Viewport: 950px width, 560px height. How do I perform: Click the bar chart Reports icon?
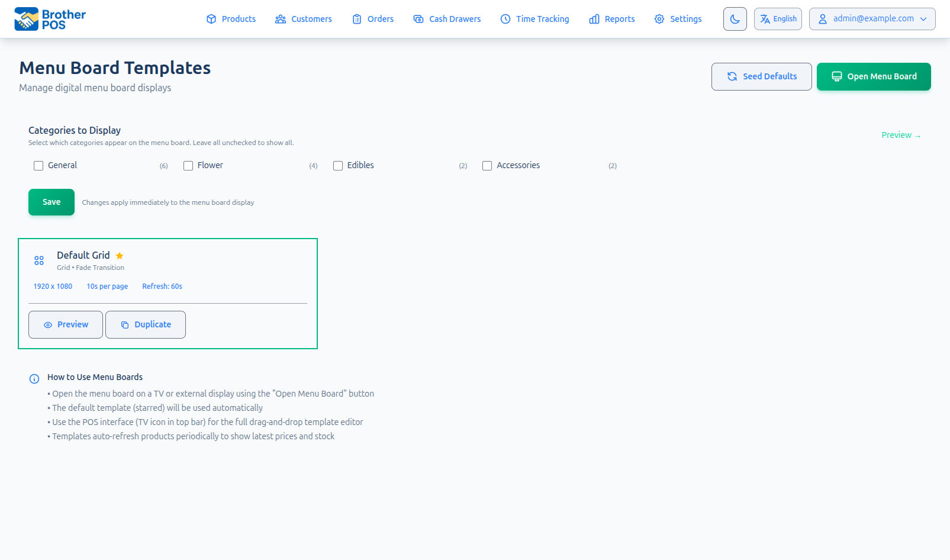pos(594,19)
